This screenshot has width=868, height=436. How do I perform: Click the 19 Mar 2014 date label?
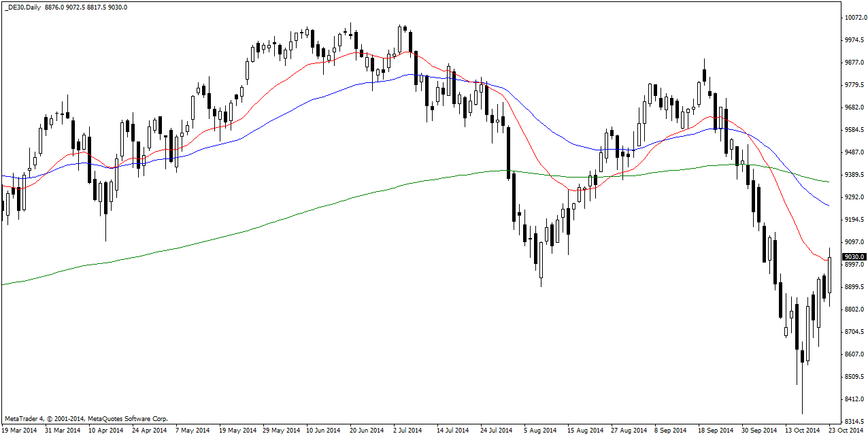click(20, 431)
